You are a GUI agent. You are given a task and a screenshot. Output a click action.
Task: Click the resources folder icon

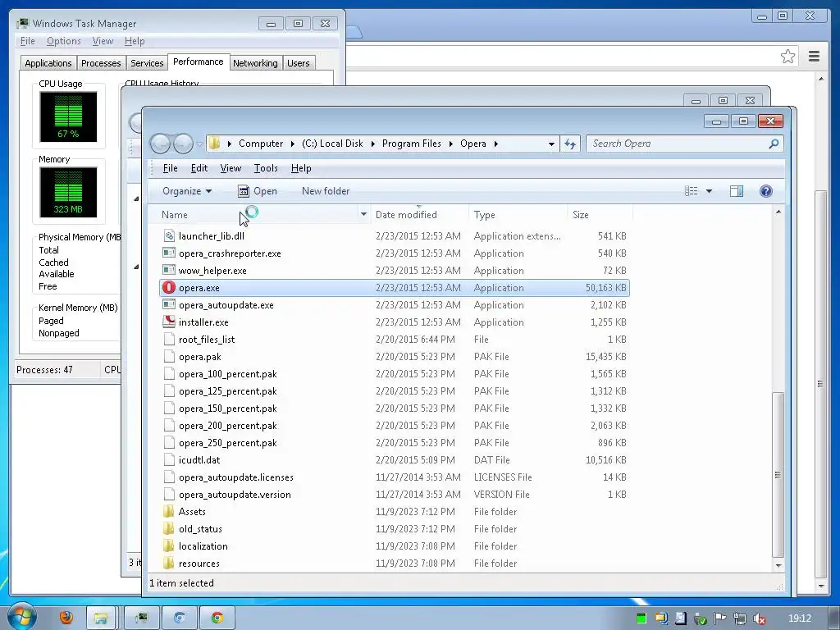click(x=169, y=563)
